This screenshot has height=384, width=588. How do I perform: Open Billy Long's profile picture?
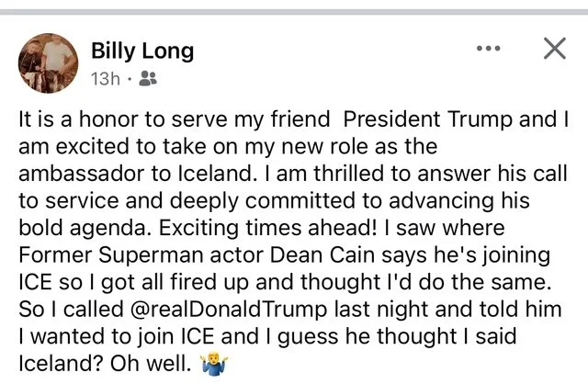(48, 63)
